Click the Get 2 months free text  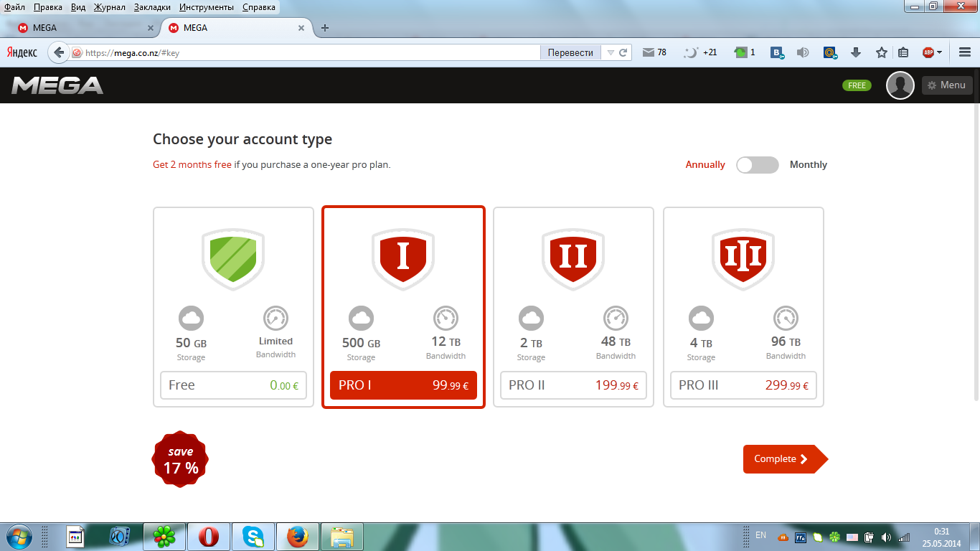click(x=192, y=165)
